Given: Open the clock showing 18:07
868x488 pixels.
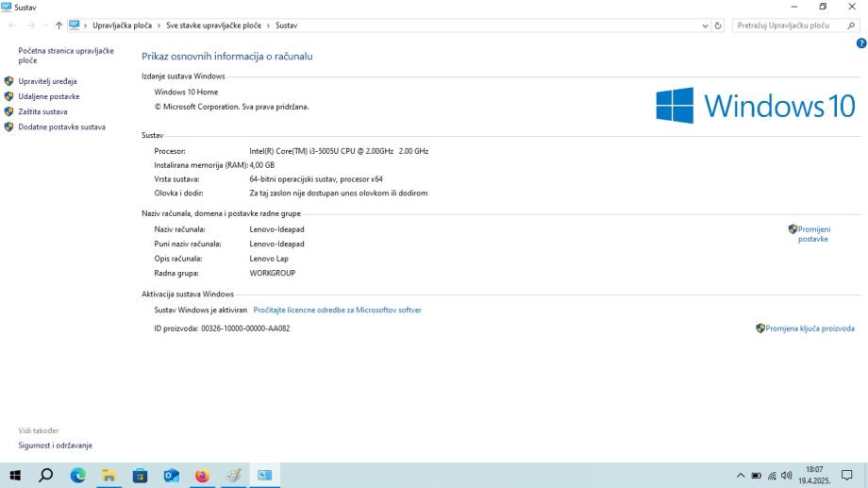Looking at the screenshot, I should 814,476.
